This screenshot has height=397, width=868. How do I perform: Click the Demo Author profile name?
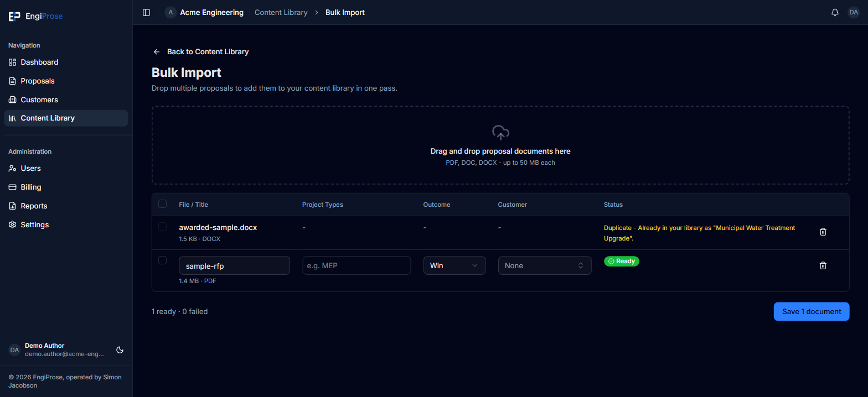[x=45, y=346]
